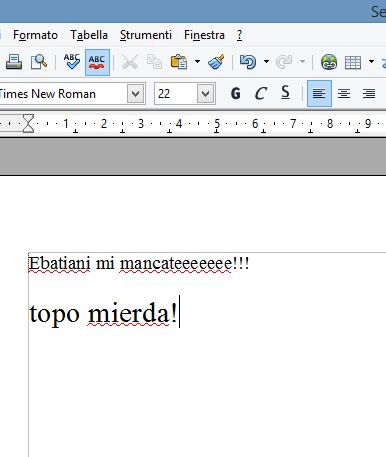Toggle italic with the C button

coord(260,94)
